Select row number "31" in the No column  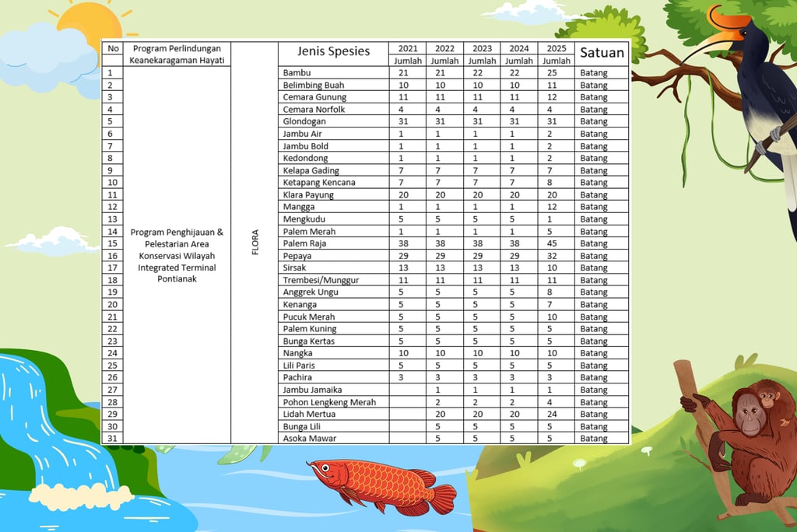(x=112, y=439)
